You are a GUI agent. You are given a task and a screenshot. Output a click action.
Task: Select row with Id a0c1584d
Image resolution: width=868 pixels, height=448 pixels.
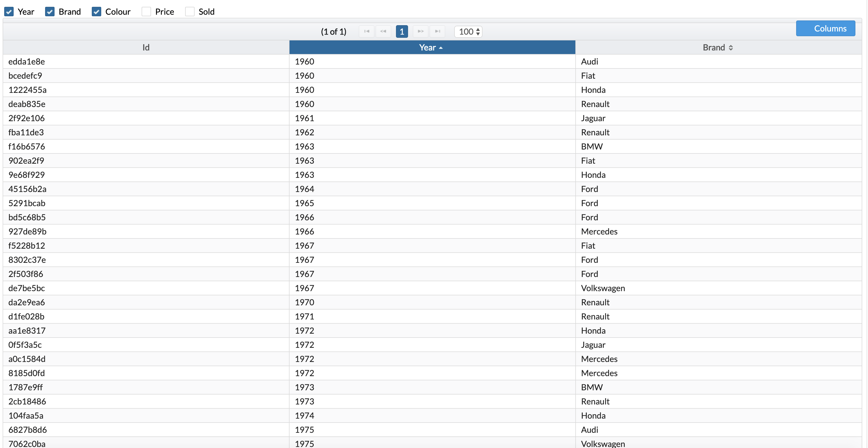pos(432,359)
